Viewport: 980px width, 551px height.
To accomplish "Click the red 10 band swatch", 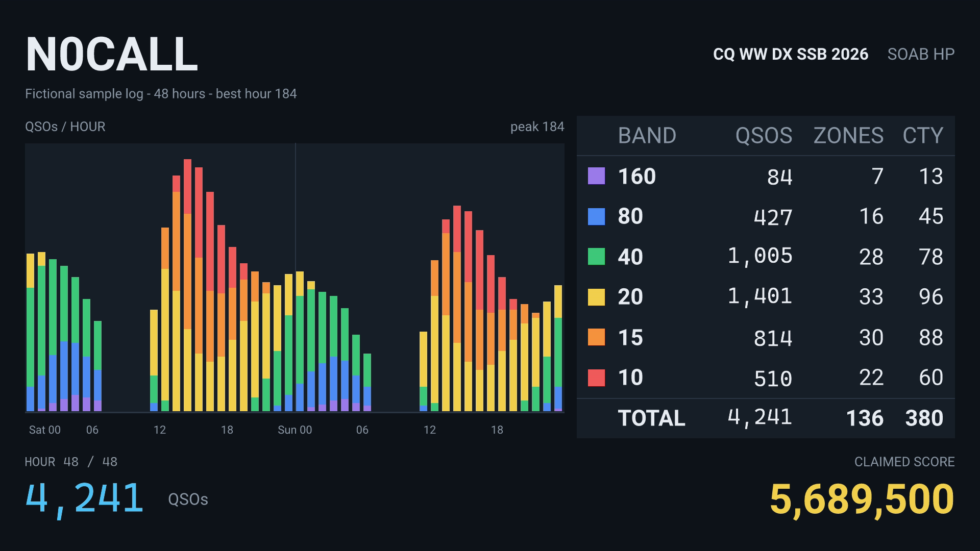I will tap(596, 378).
